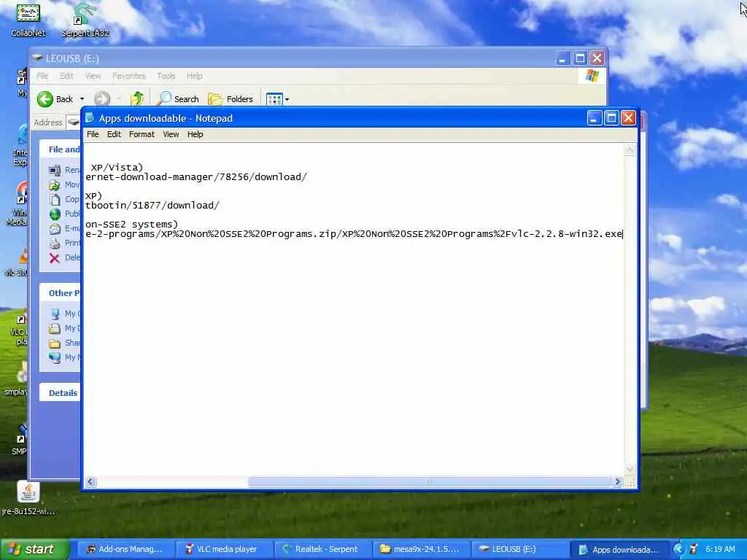The height and width of the screenshot is (560, 747).
Task: Switch to Add-ons Manager taskbar button
Action: 125,549
